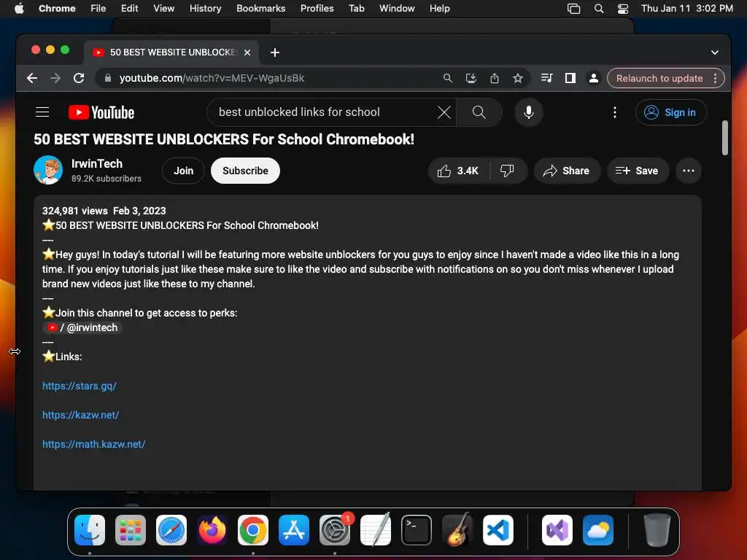Dislike the video with thumbs down

508,171
